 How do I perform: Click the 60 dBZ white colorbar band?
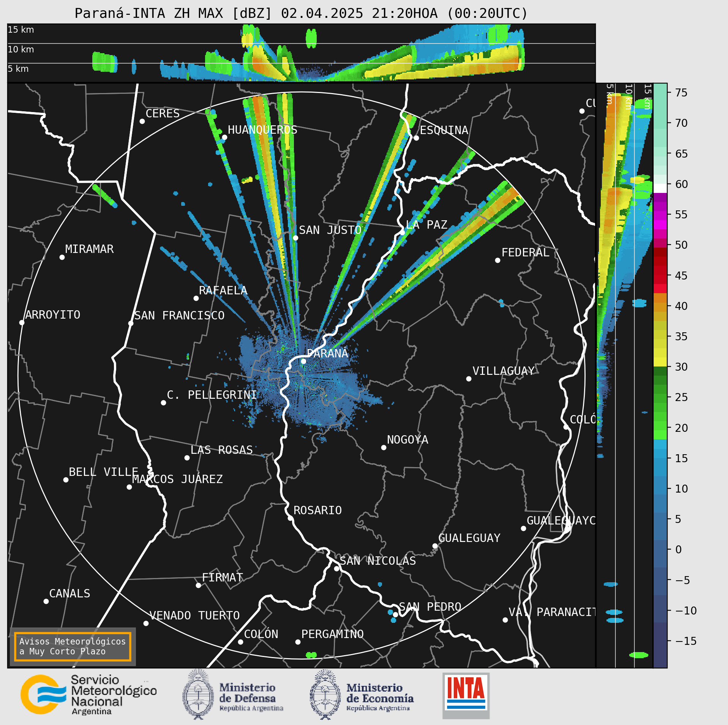(x=660, y=189)
